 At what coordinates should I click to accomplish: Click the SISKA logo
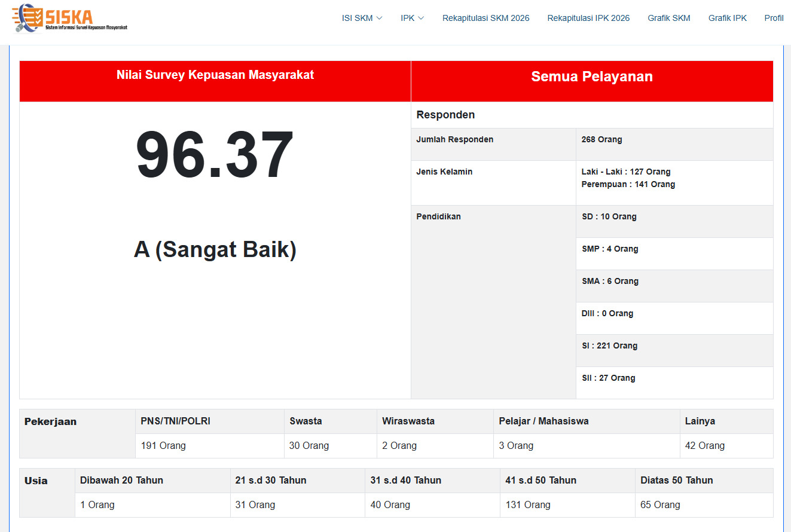point(70,19)
